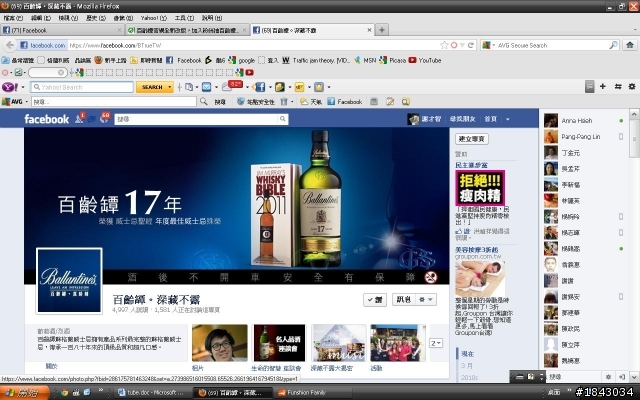This screenshot has width=640, height=400.
Task: Open URL history dropdown arrow in address bar
Action: 462,45
